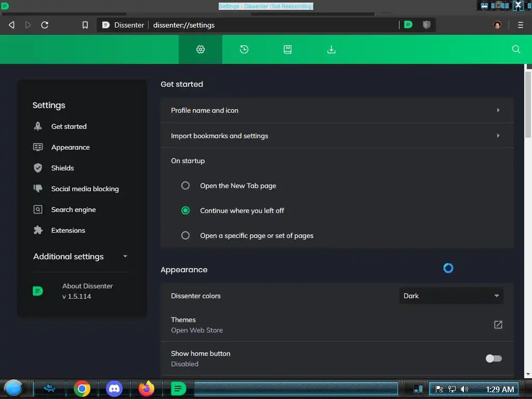This screenshot has width=532, height=399.
Task: Click the thumbs-down social blocking icon
Action: (x=38, y=188)
